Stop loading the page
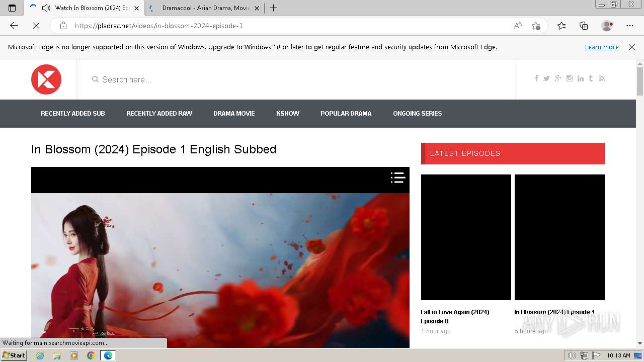The width and height of the screenshot is (644, 362). pyautogui.click(x=36, y=26)
